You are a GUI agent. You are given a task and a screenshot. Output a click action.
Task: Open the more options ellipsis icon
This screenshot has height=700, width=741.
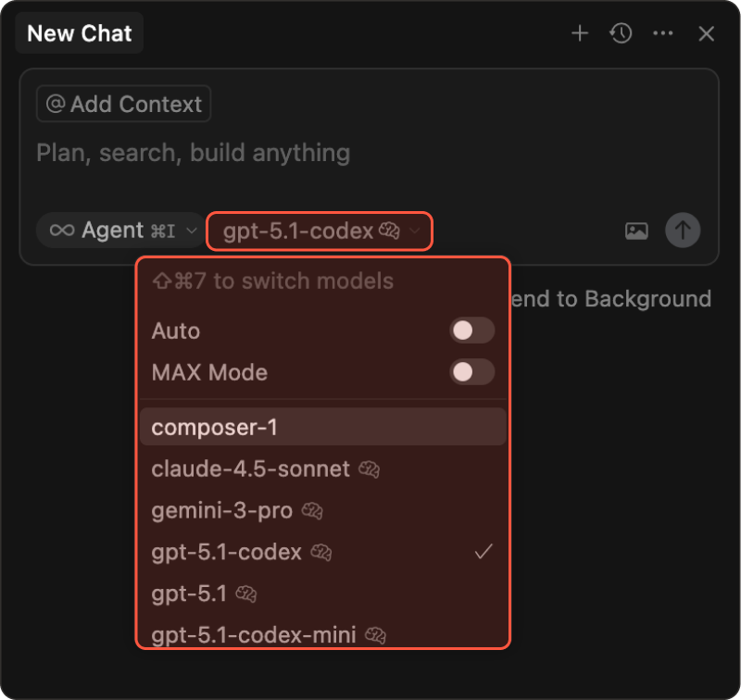pyautogui.click(x=663, y=34)
